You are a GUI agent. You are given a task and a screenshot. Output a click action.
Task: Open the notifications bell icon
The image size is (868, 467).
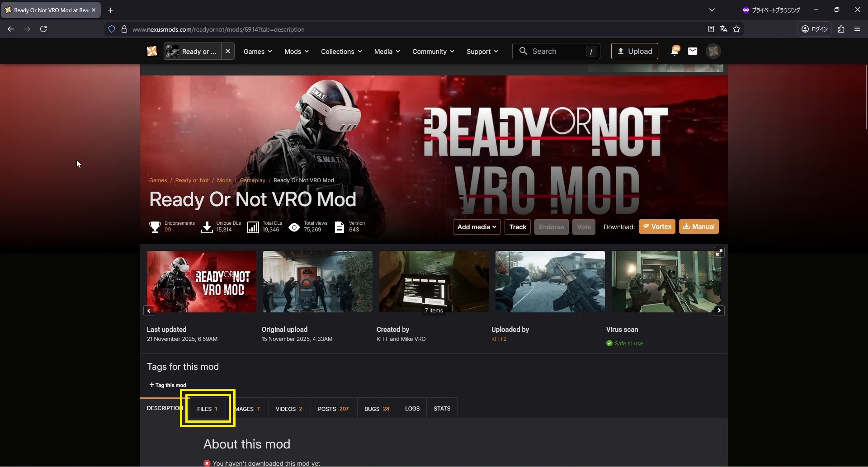[675, 51]
